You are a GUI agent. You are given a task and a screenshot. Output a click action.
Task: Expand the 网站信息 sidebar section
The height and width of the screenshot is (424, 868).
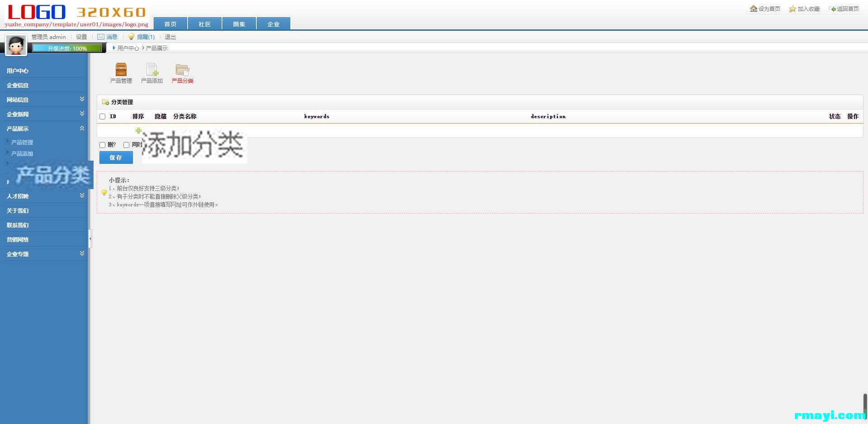tap(82, 99)
